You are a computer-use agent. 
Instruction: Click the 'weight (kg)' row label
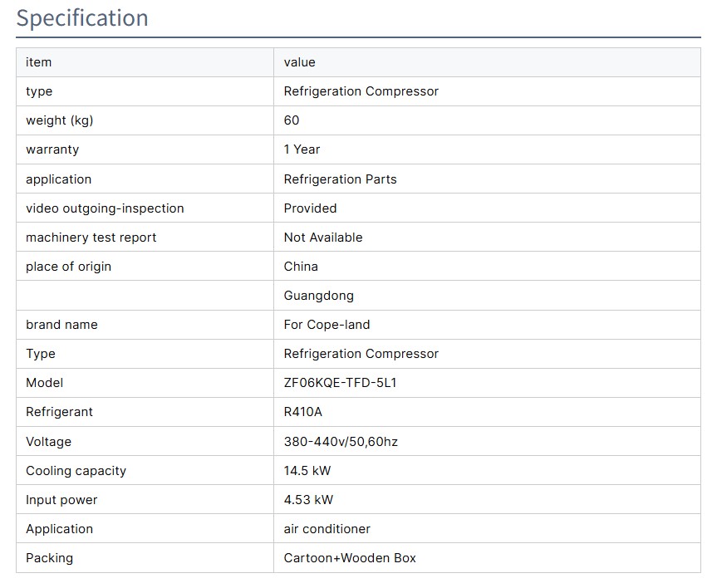pos(59,120)
